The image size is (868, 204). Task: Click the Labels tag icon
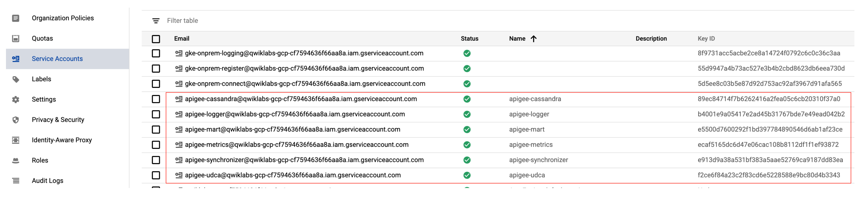click(15, 79)
